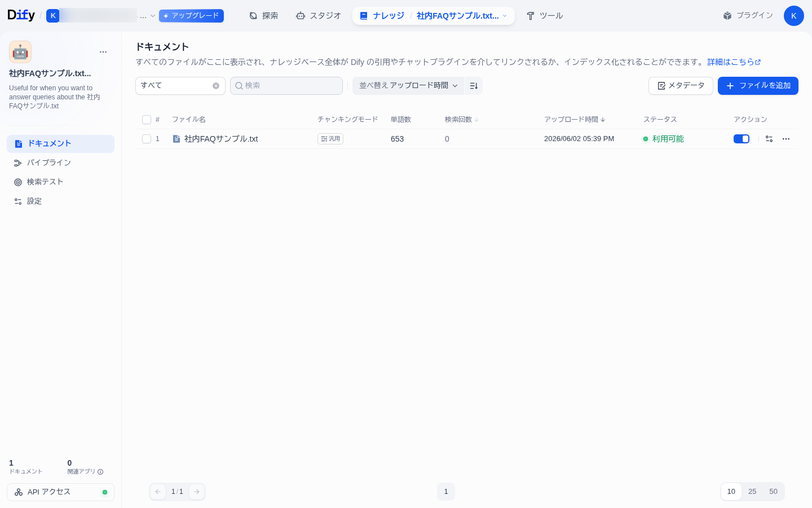Screen dimensions: 812x508
Task: Click the 2026/06/02 05:39 PM upload time
Action: pyautogui.click(x=579, y=139)
